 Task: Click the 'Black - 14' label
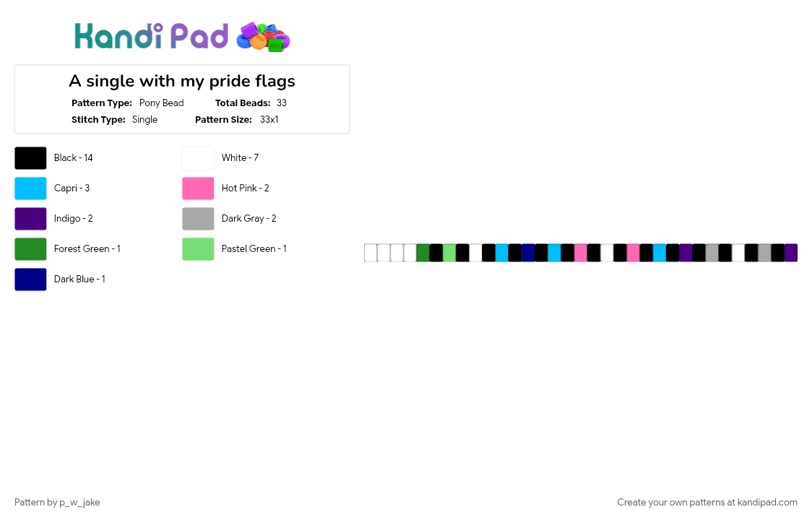74,158
